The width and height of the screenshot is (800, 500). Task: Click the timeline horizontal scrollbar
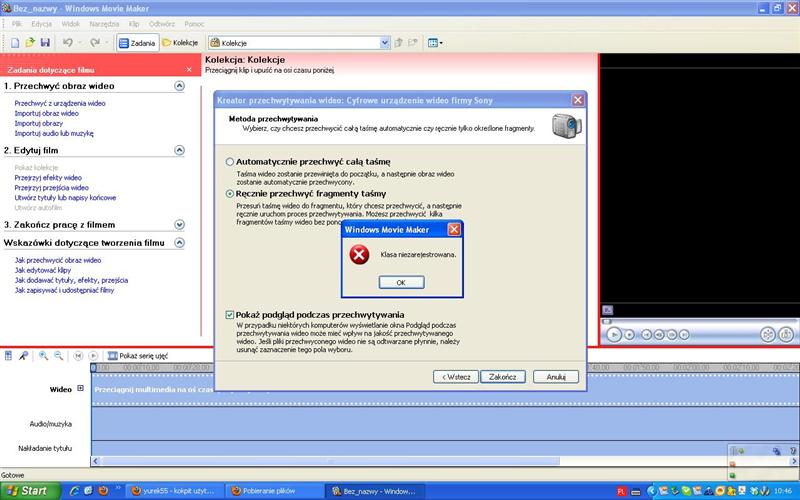tap(331, 461)
